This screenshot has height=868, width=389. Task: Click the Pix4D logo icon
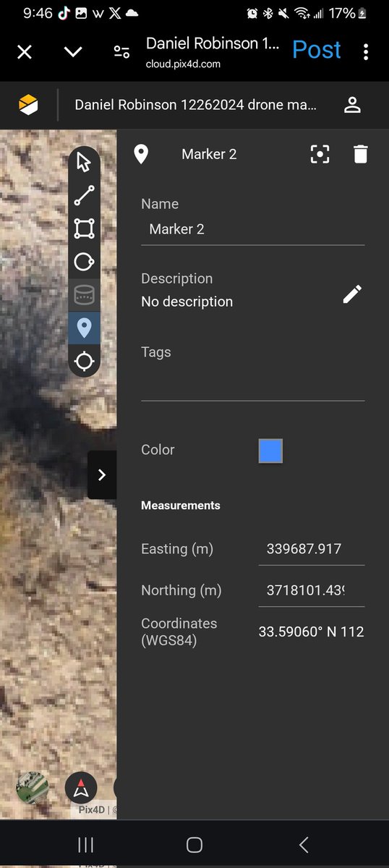pyautogui.click(x=28, y=105)
